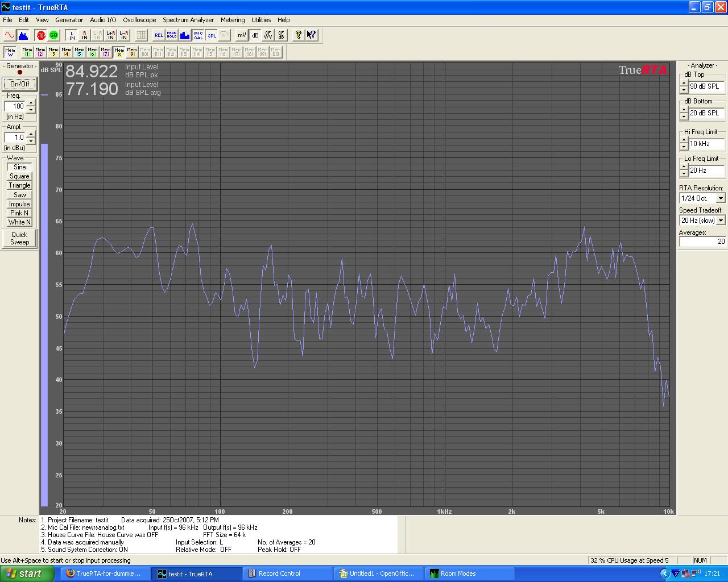Image resolution: width=728 pixels, height=582 pixels.
Task: Toggle the SPL display button
Action: click(x=212, y=35)
